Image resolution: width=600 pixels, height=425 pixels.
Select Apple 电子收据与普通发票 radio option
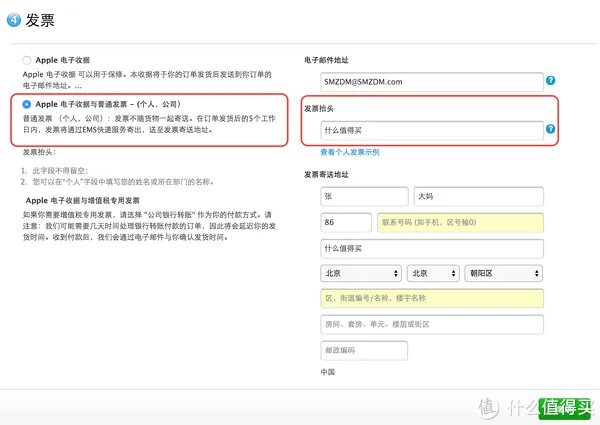coord(26,104)
